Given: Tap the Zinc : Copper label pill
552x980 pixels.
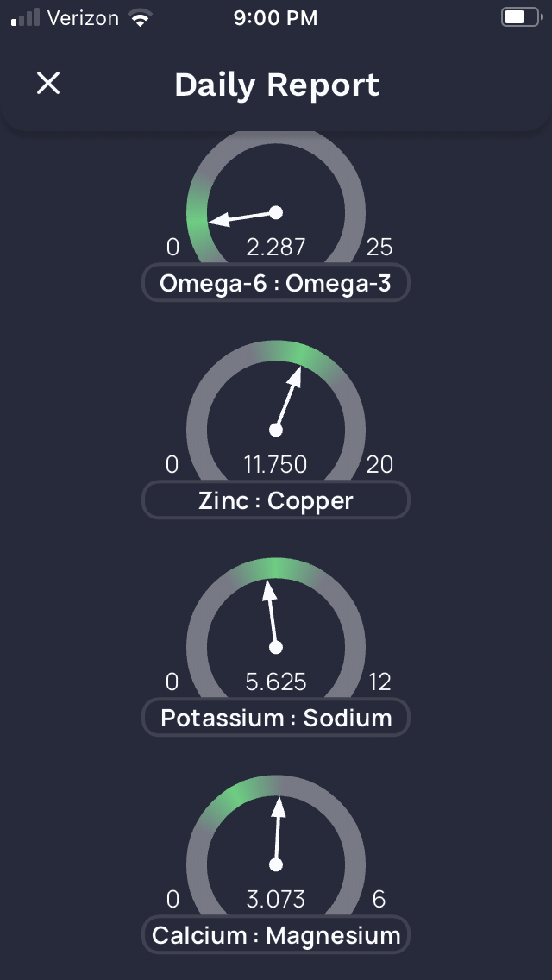Looking at the screenshot, I should click(276, 500).
